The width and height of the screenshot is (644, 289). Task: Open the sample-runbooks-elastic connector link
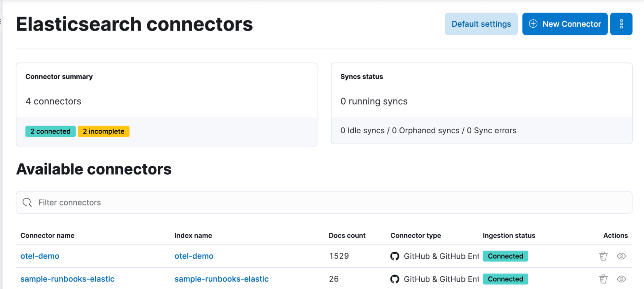coord(67,279)
